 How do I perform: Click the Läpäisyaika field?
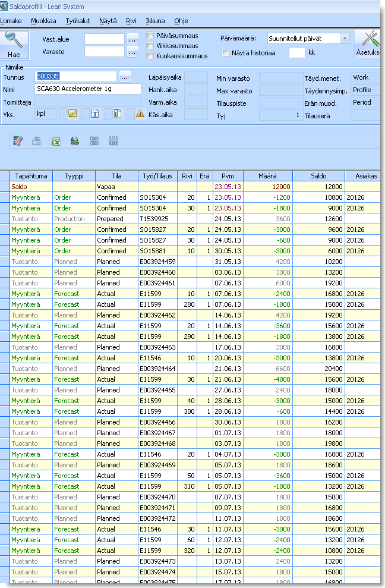[x=196, y=77]
